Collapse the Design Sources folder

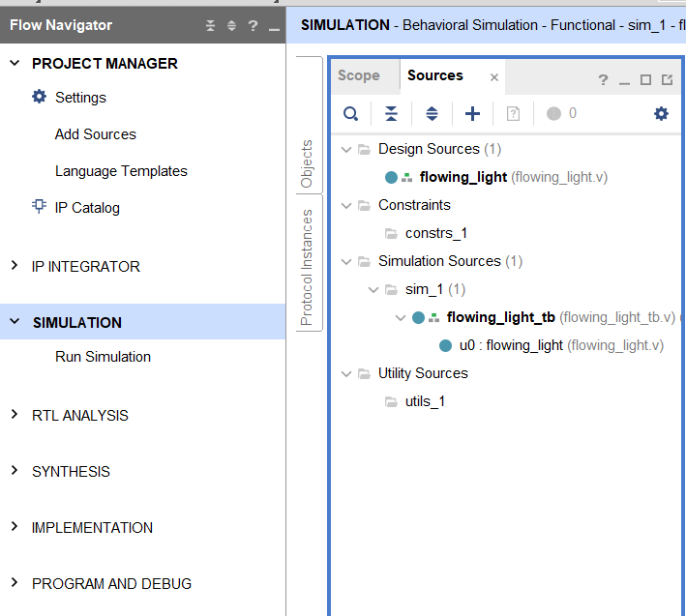pos(347,149)
